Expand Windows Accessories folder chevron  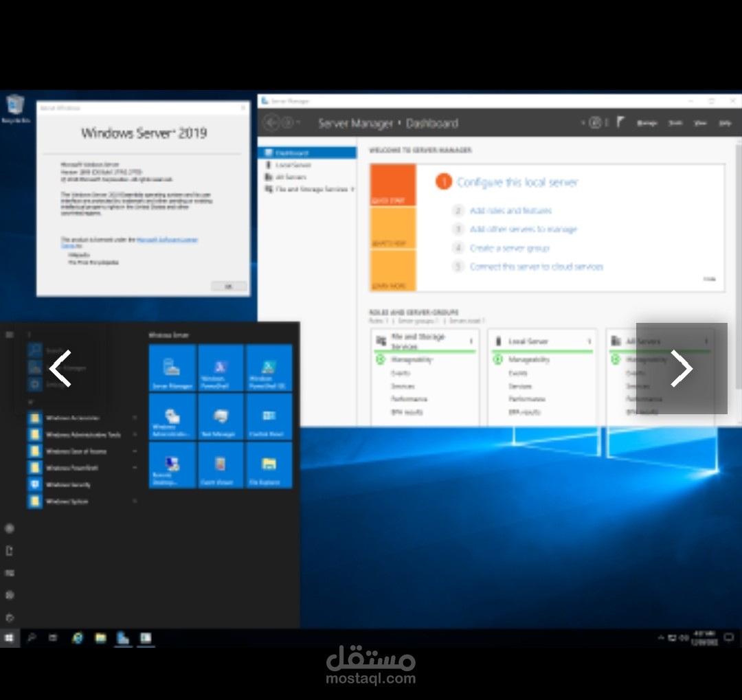click(x=135, y=418)
